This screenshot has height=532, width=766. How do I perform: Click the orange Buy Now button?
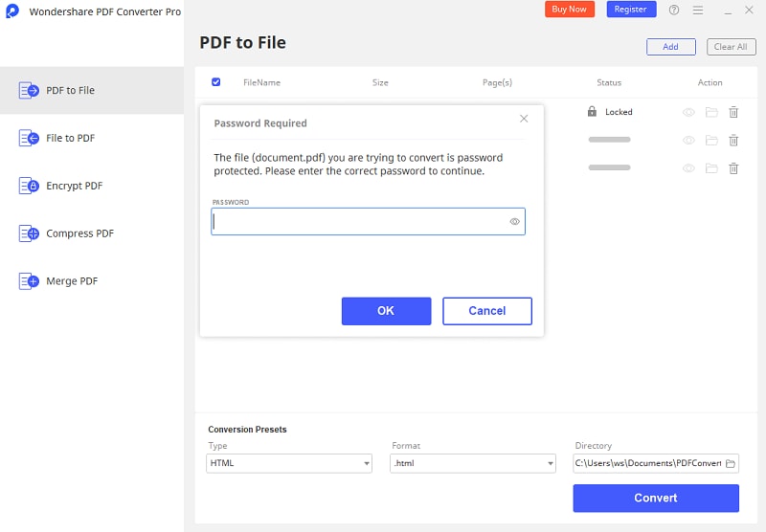point(570,10)
